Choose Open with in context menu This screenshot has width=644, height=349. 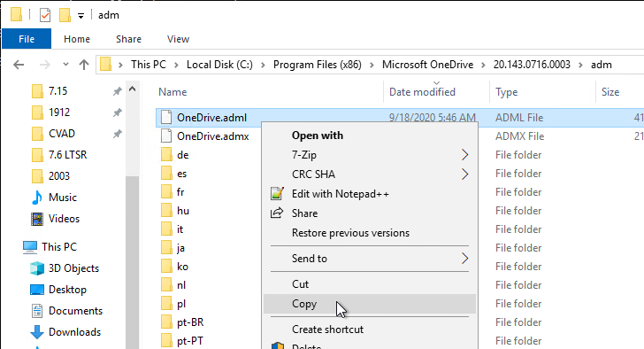point(369,136)
